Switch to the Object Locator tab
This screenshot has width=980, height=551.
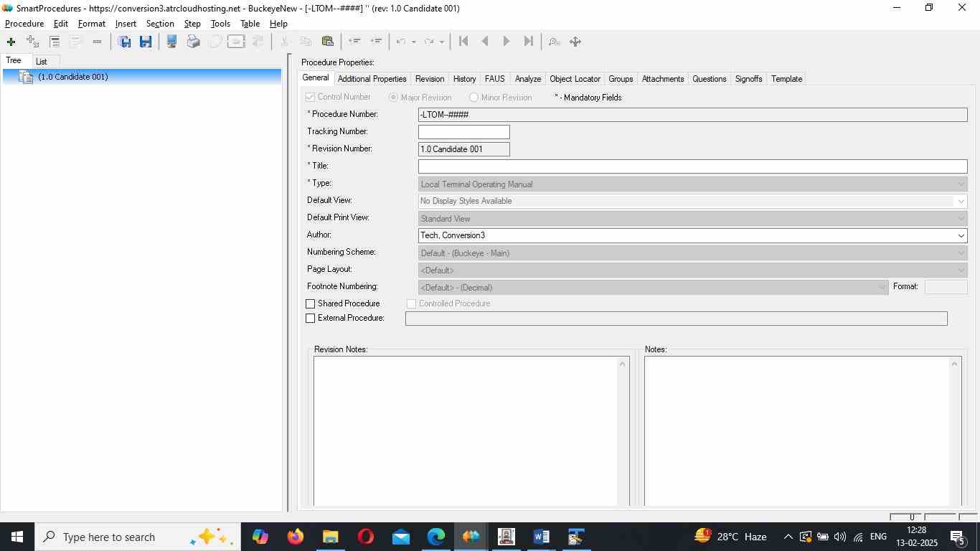[575, 79]
